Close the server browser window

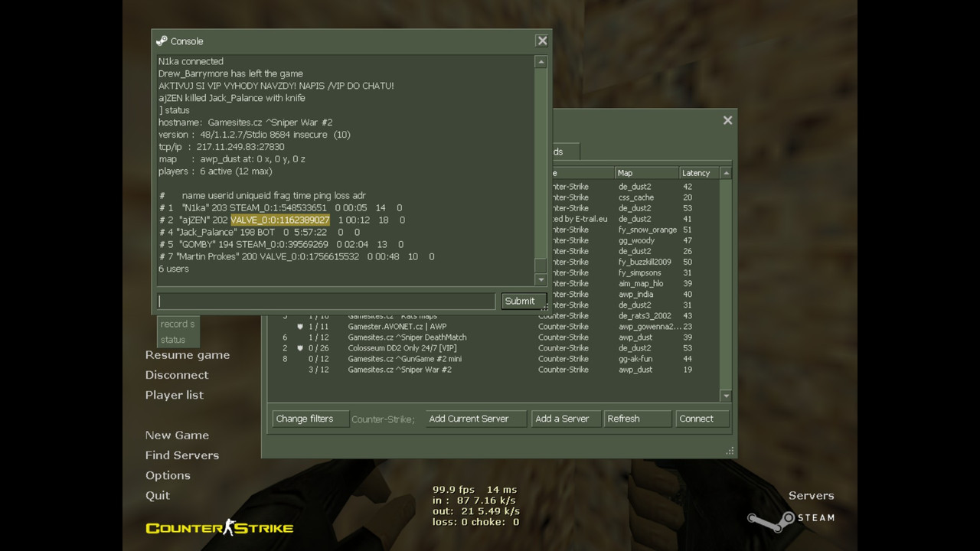tap(727, 119)
